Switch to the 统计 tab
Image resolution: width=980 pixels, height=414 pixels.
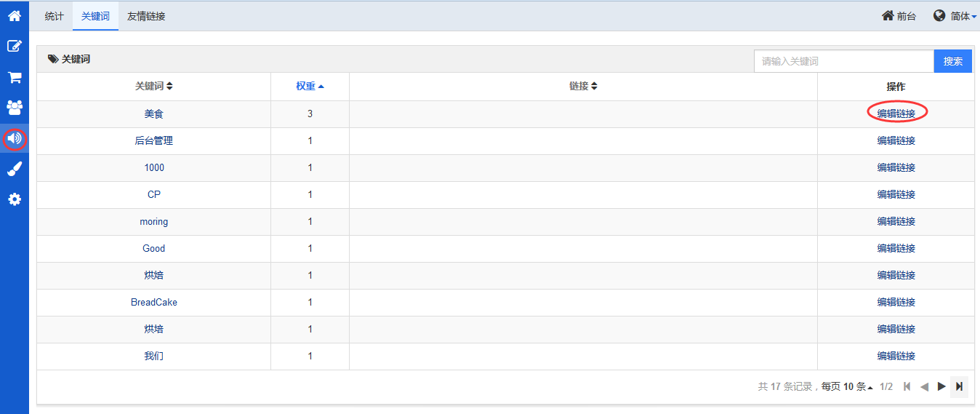(55, 16)
